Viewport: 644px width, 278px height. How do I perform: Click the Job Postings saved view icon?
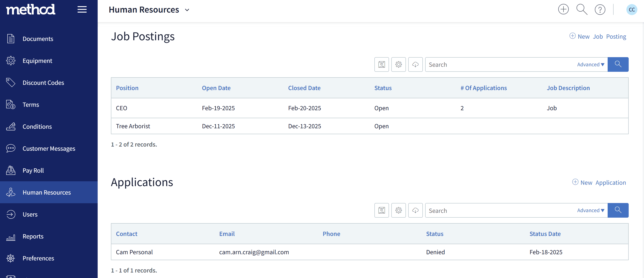point(381,64)
